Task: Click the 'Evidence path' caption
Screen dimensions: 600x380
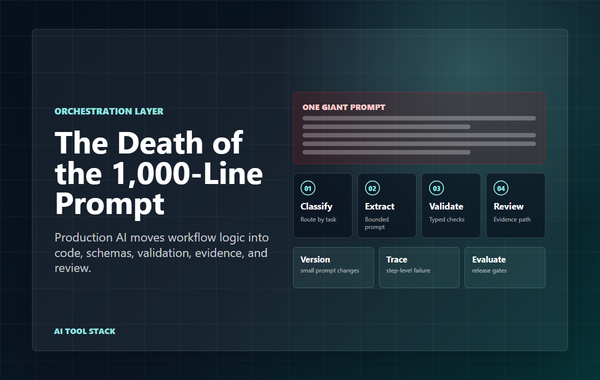Action: coord(512,219)
